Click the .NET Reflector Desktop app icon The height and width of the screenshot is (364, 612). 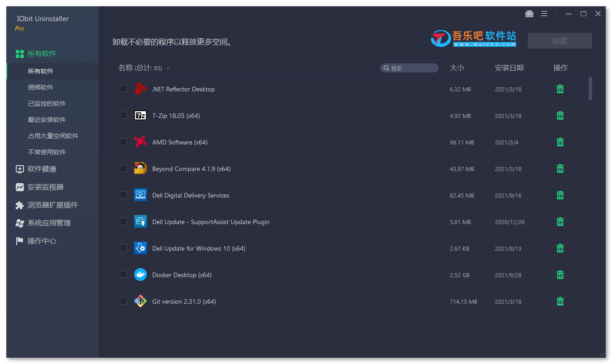click(141, 89)
